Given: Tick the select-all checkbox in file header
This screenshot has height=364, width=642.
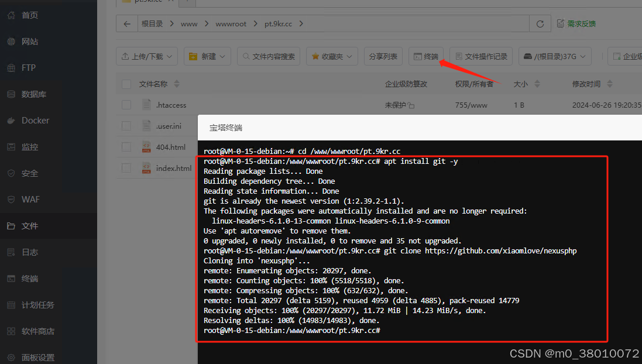Looking at the screenshot, I should tap(126, 84).
